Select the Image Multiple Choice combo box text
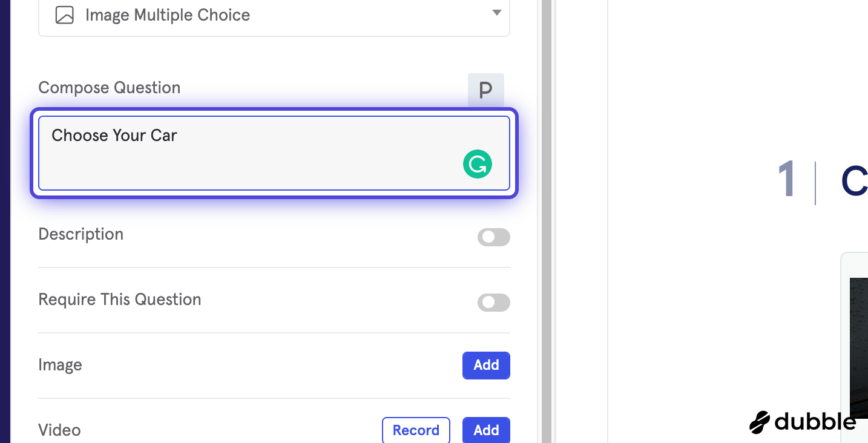The height and width of the screenshot is (443, 868). coord(168,15)
